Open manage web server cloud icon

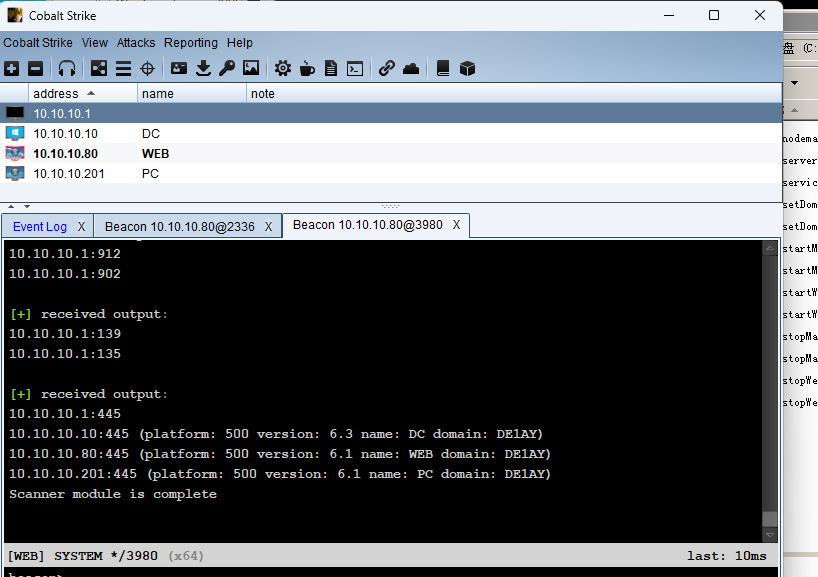point(411,68)
